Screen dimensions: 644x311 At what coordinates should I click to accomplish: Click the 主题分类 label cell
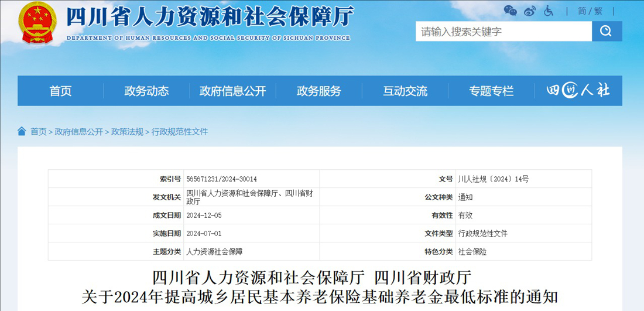(116, 251)
